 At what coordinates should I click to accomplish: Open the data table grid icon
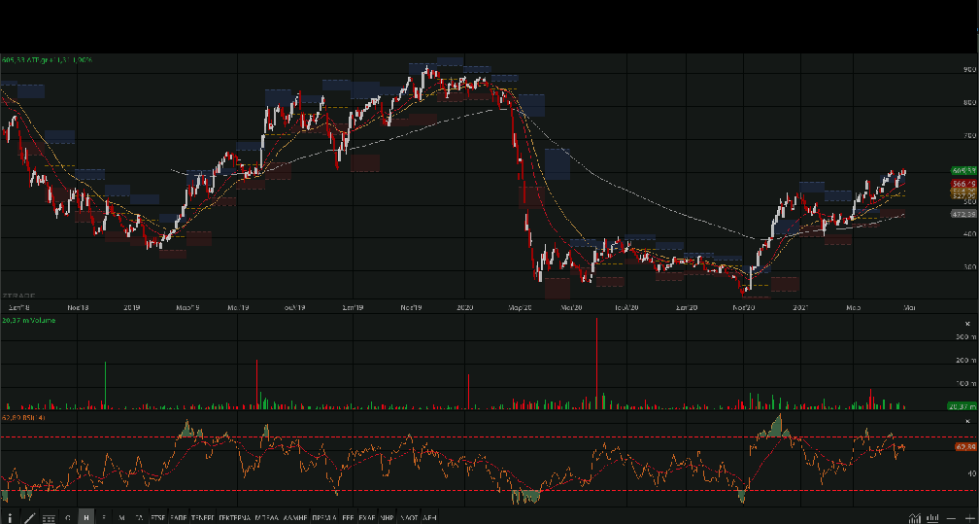pos(49,518)
